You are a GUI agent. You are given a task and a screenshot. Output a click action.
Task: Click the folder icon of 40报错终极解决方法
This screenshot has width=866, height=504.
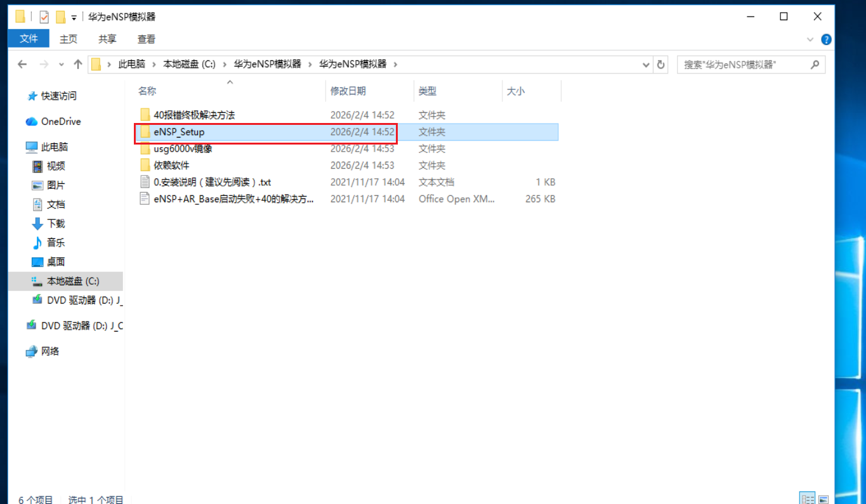145,115
